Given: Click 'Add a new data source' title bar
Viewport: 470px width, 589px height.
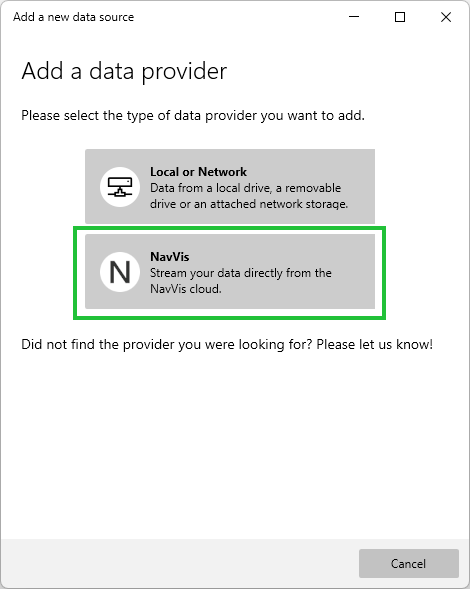Looking at the screenshot, I should (74, 17).
